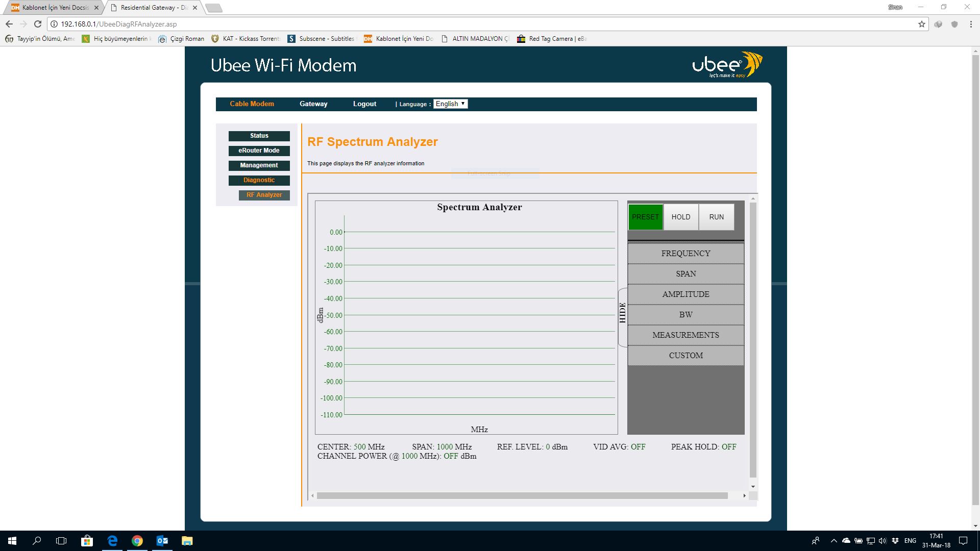The height and width of the screenshot is (551, 980).
Task: Click the right arrow of horizontal scrollbar
Action: [x=744, y=496]
